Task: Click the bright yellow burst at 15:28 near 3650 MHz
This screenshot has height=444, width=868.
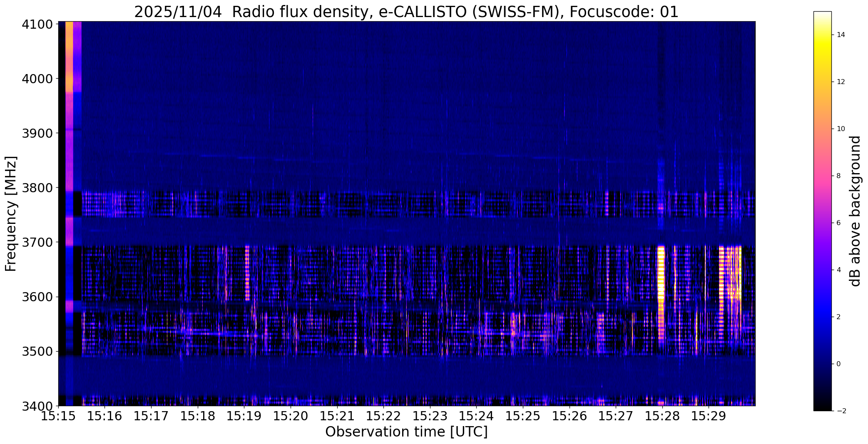Action: 661,273
